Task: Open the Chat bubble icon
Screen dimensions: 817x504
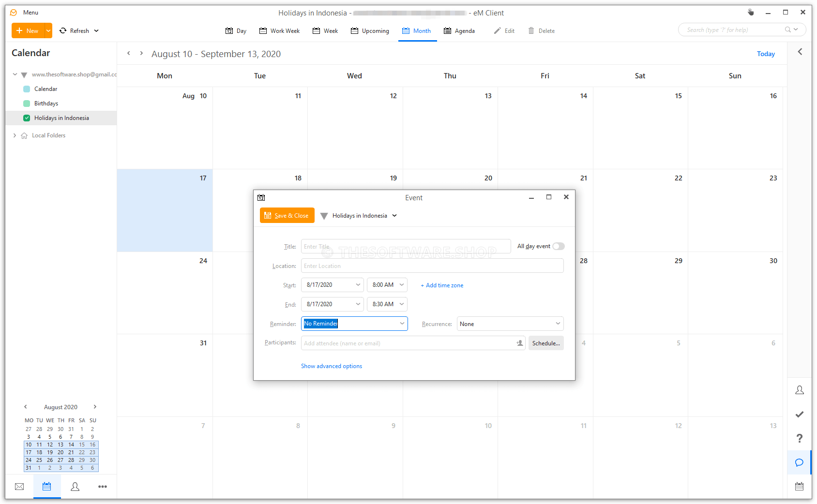Action: (800, 462)
